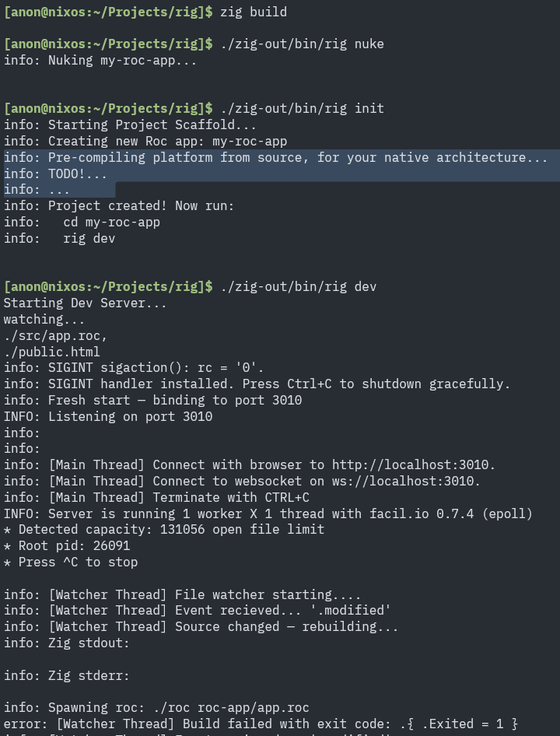Click the "./zig-out/bin/rig nuke" command
Screen dimensions: 560x736
302,44
